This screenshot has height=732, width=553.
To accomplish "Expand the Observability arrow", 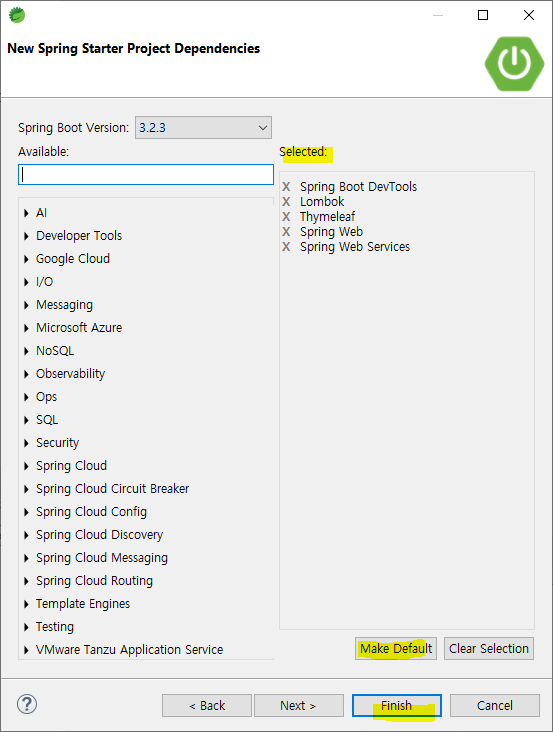I will pyautogui.click(x=26, y=374).
